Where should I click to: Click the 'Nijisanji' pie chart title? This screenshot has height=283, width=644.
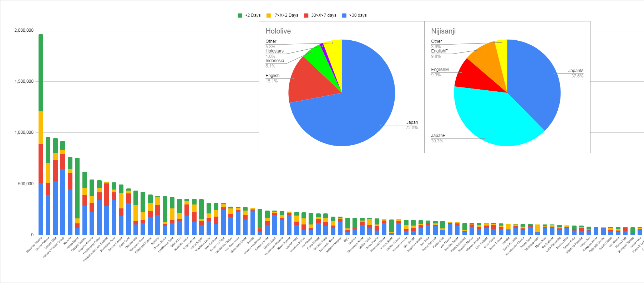click(x=443, y=31)
